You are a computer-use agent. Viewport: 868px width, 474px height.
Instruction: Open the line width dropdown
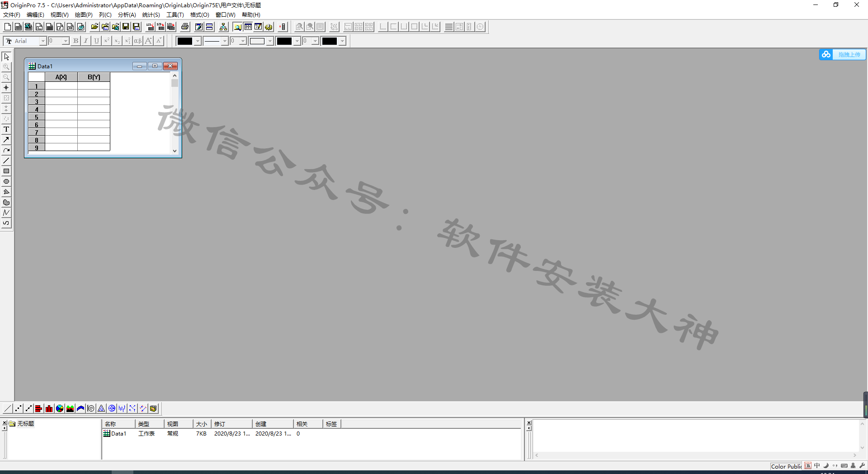click(243, 41)
